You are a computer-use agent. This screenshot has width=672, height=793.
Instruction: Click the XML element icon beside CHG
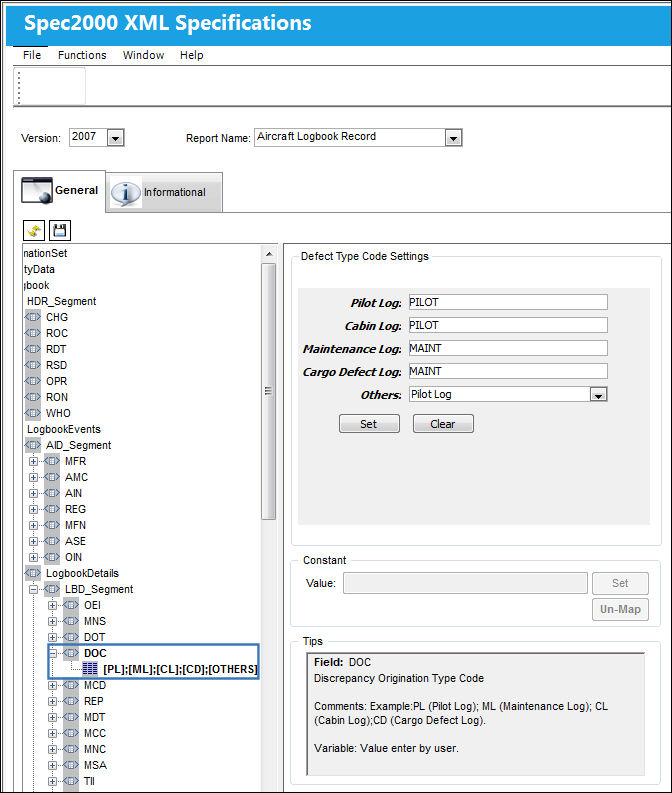coord(33,317)
